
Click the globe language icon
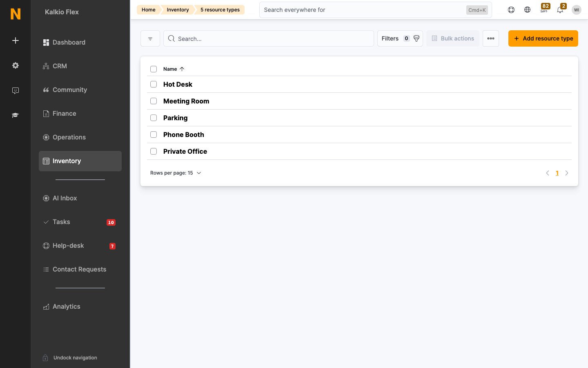528,10
